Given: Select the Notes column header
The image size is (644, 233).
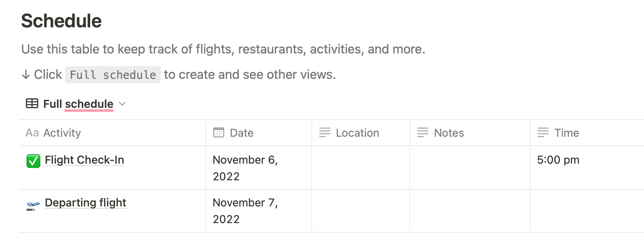Looking at the screenshot, I should (x=449, y=133).
